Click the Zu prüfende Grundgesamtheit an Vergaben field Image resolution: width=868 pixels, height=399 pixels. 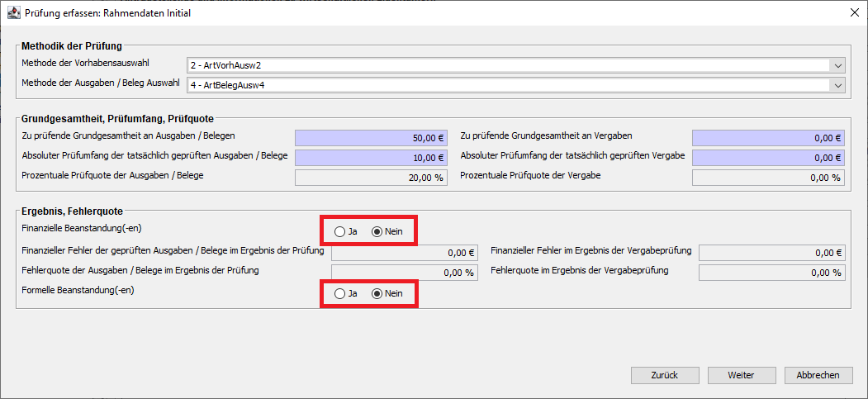point(768,138)
